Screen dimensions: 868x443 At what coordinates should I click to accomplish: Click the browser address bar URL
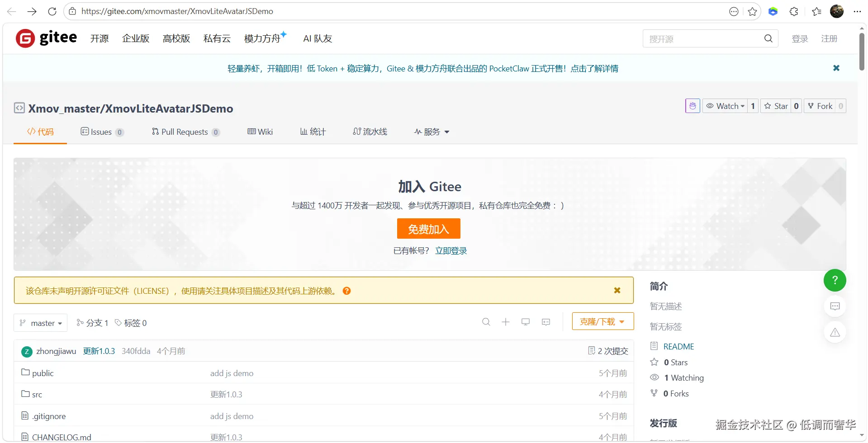click(177, 11)
